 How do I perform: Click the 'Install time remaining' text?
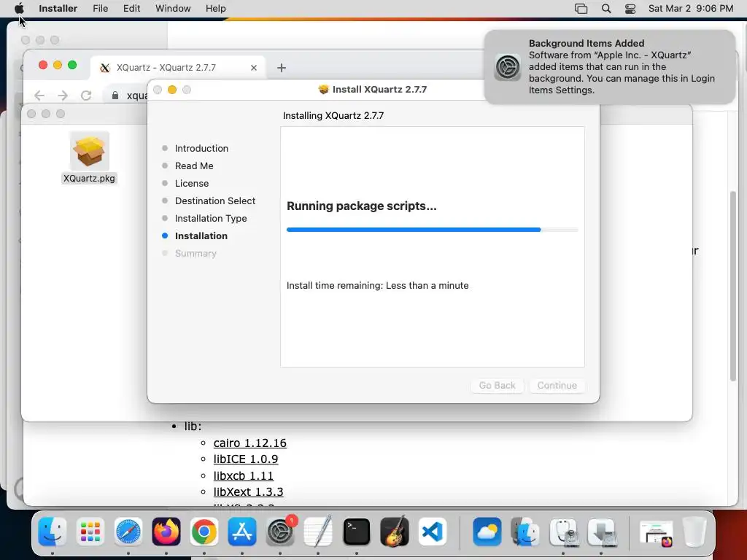coord(377,285)
